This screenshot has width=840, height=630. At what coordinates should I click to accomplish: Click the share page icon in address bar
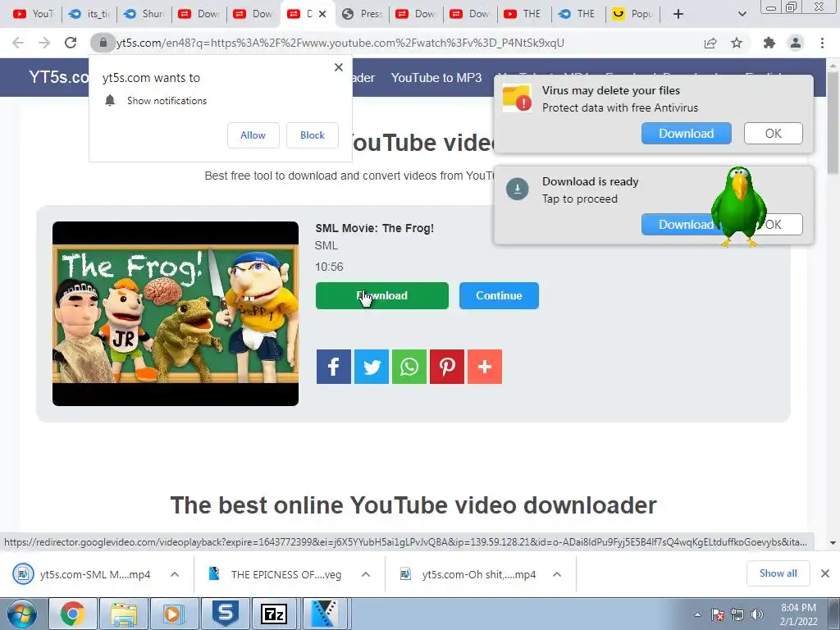710,43
